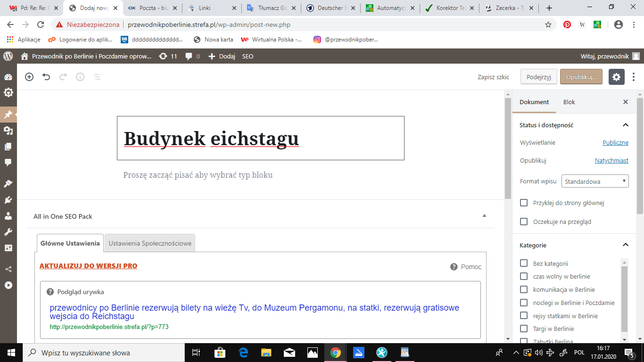Screen dimensions: 644x362
Task: Click the WordPress logo in admin bar
Action: tap(8, 56)
